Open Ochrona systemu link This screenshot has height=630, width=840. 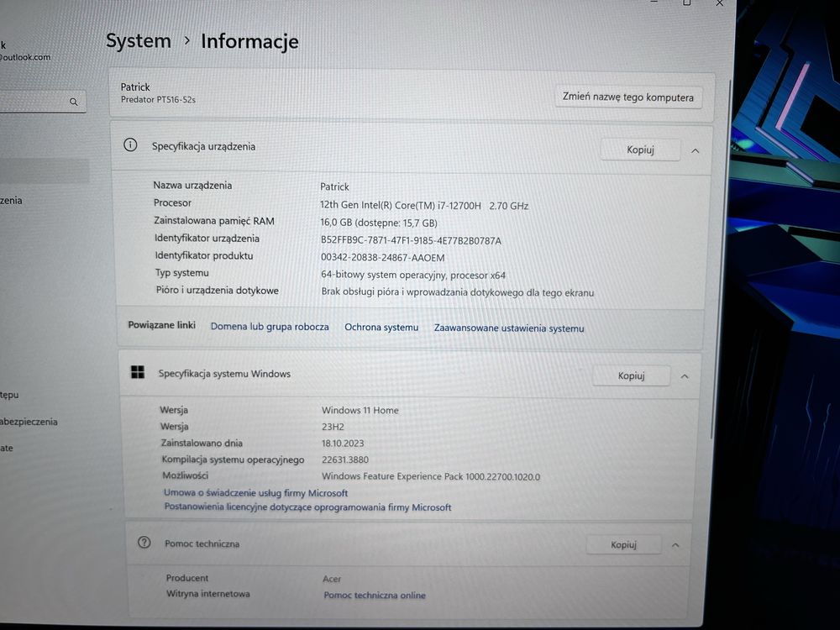[x=381, y=327]
